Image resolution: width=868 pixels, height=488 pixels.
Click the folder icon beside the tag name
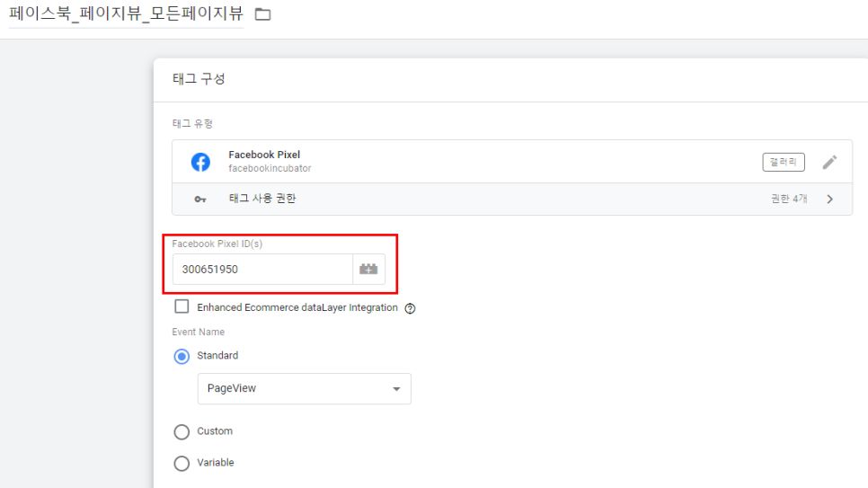pos(262,14)
